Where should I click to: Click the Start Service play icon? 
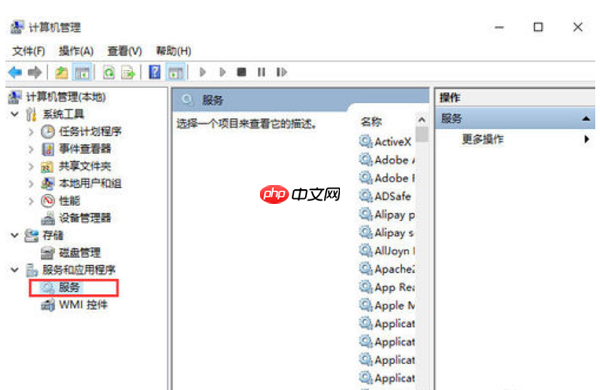pos(202,72)
